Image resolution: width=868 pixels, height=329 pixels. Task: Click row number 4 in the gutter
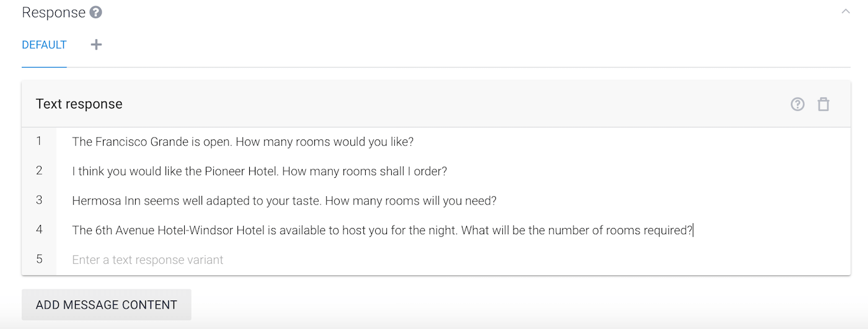click(x=39, y=230)
